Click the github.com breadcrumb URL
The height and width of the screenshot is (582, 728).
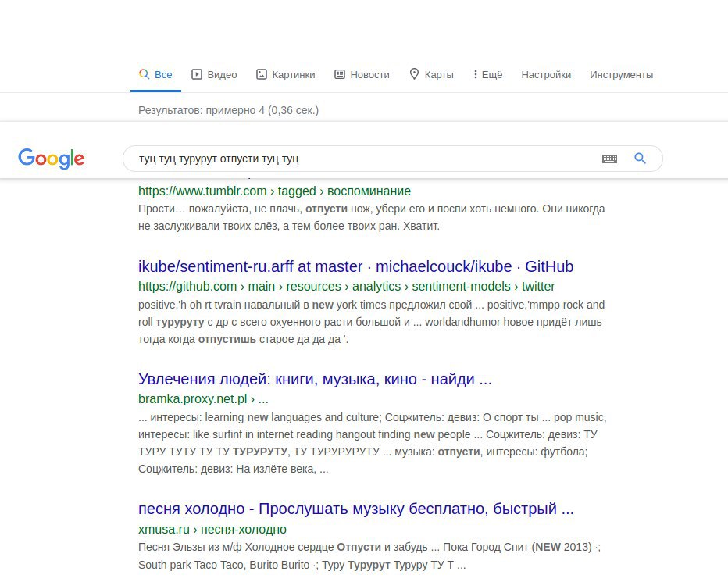pos(346,286)
